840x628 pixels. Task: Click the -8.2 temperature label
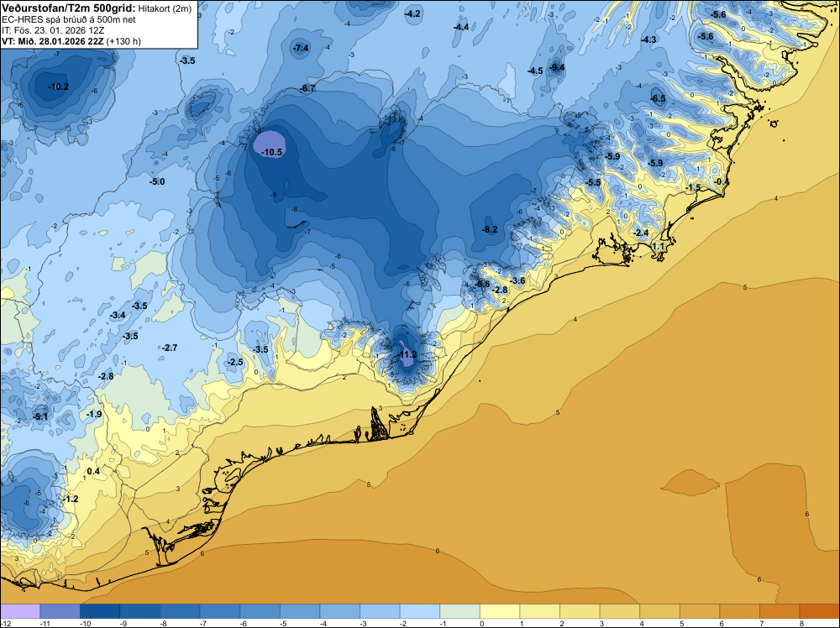click(490, 230)
